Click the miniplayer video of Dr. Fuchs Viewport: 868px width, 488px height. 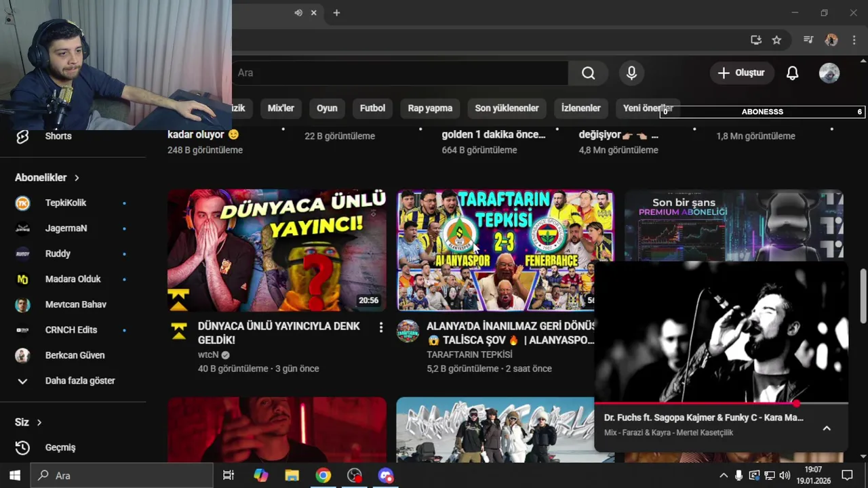coord(721,332)
